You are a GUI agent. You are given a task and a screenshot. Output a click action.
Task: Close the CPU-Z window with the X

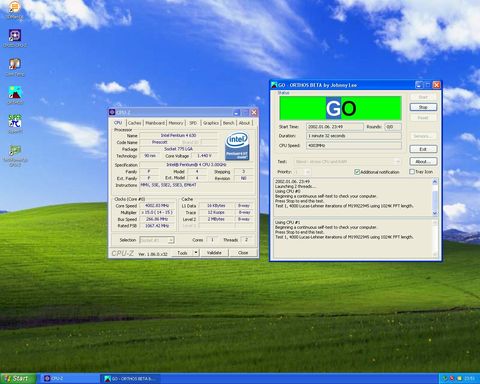coord(254,113)
